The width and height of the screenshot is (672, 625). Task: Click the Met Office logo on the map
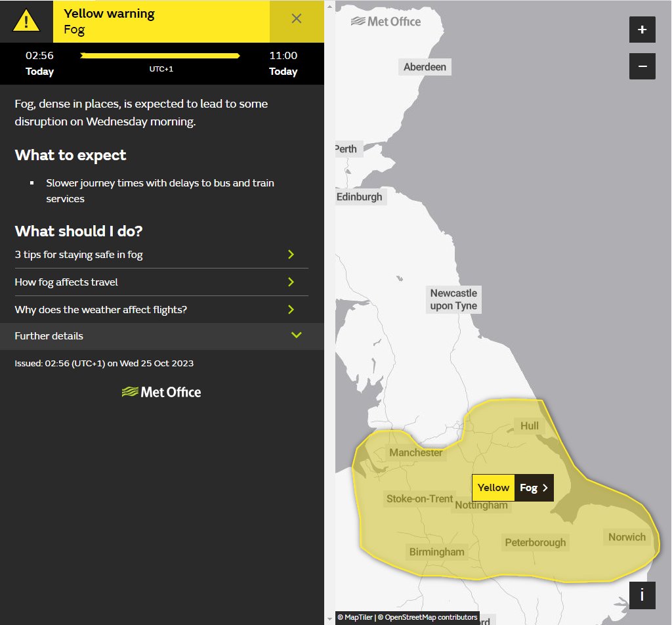click(x=386, y=22)
